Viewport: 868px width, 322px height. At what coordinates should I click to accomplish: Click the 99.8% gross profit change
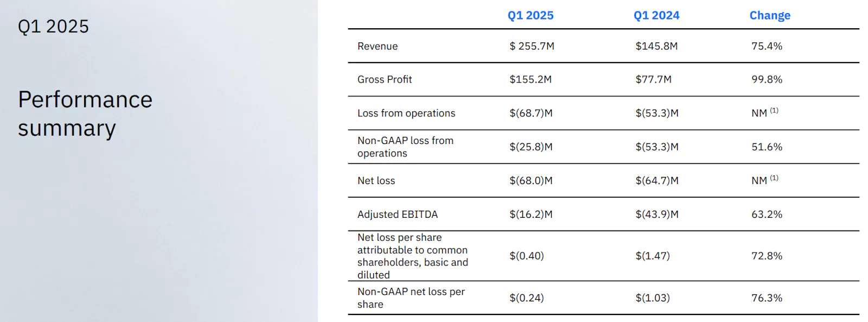pyautogui.click(x=767, y=79)
